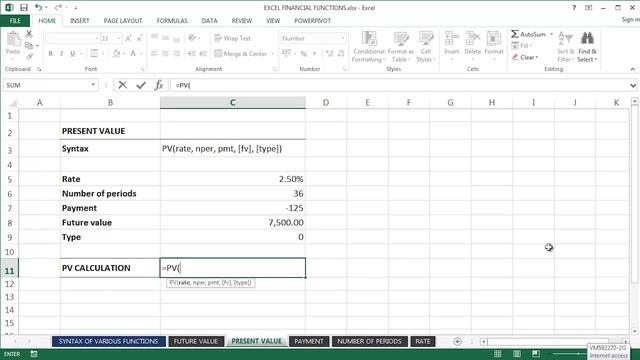Select cell C5 containing 2.50%
Viewport: 640px width, 360px height.
[233, 179]
